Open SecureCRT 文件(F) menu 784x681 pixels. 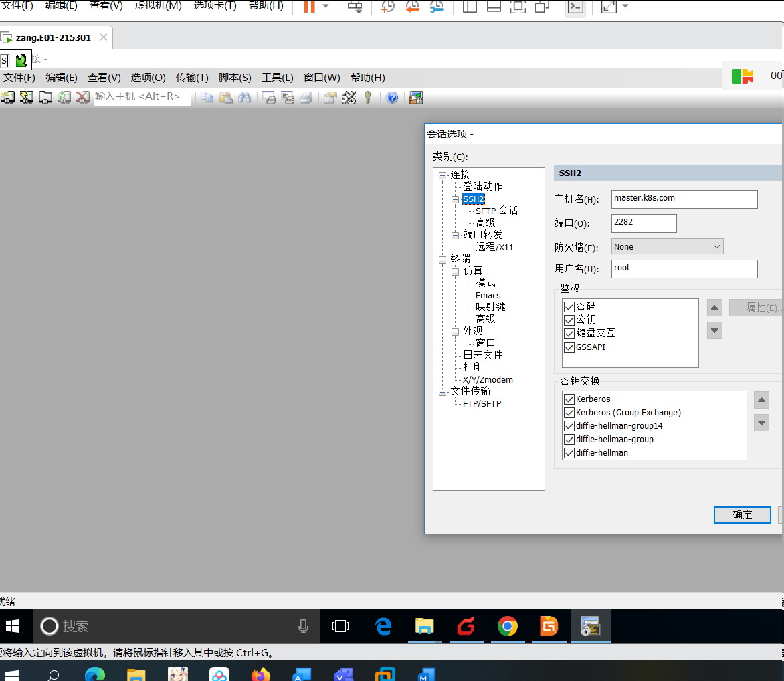(19, 78)
